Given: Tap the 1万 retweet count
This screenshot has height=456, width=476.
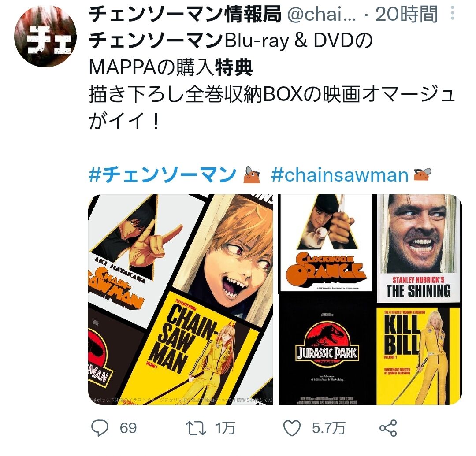Looking at the screenshot, I should (225, 428).
